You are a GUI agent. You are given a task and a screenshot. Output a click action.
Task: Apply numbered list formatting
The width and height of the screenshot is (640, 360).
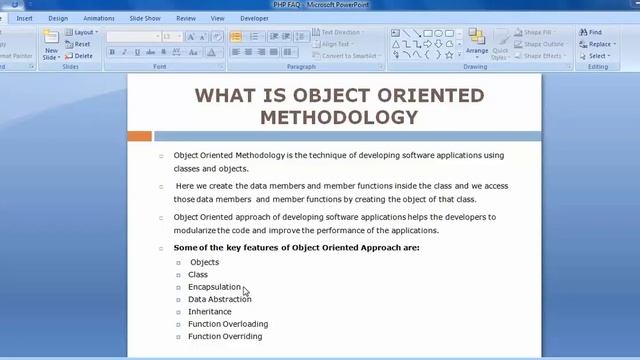tap(254, 37)
